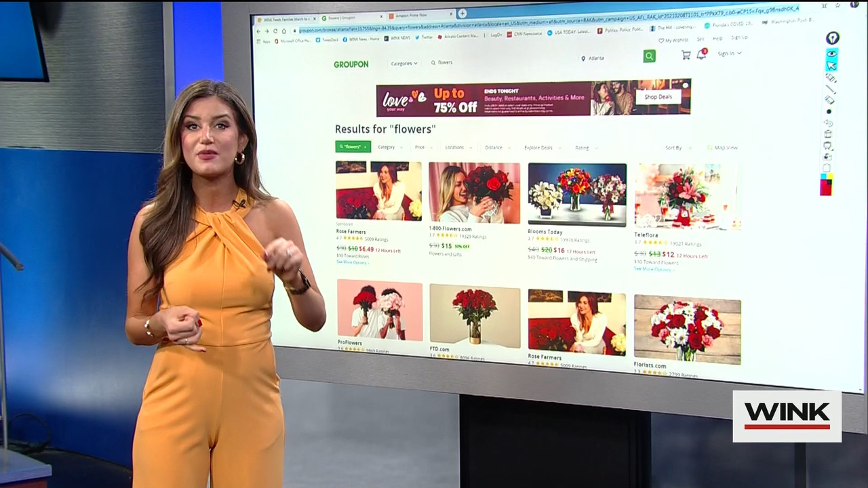Screen dimensions: 868x488
Task: Click the clipboard icon in annotation toolbar
Action: coord(827,169)
